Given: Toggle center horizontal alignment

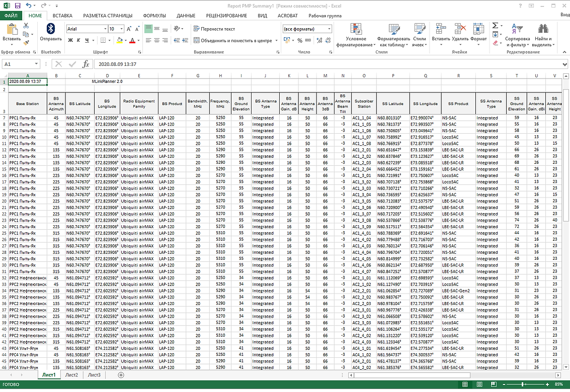Looking at the screenshot, I should tap(156, 40).
